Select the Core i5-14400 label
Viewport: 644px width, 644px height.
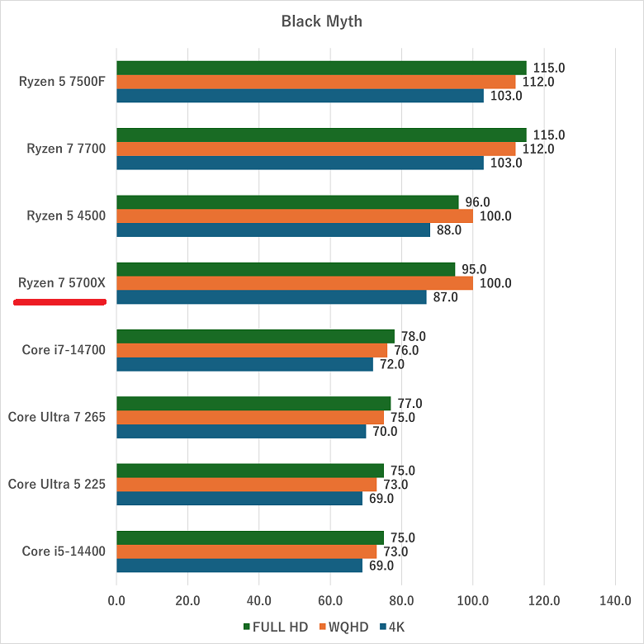(64, 551)
